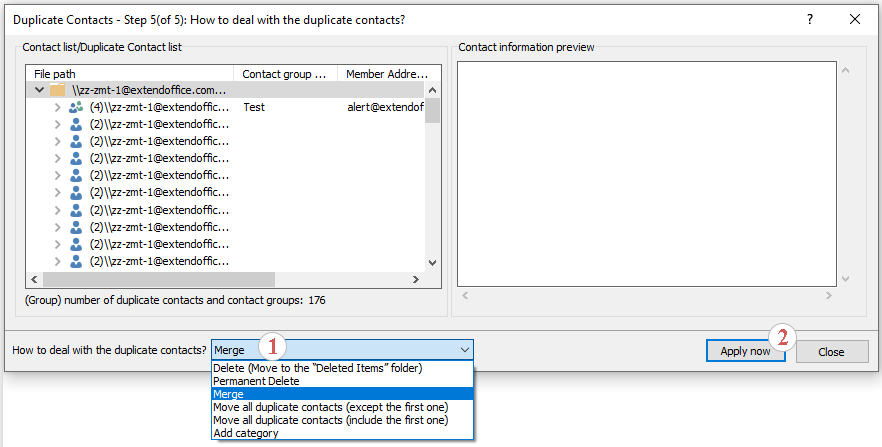This screenshot has height=447, width=882.
Task: Select Delete (Move to Deleted Items folder)
Action: coord(317,368)
